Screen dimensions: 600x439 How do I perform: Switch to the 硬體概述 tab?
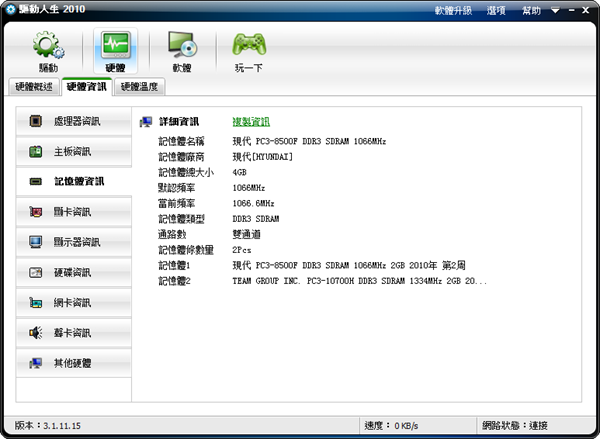pyautogui.click(x=34, y=87)
